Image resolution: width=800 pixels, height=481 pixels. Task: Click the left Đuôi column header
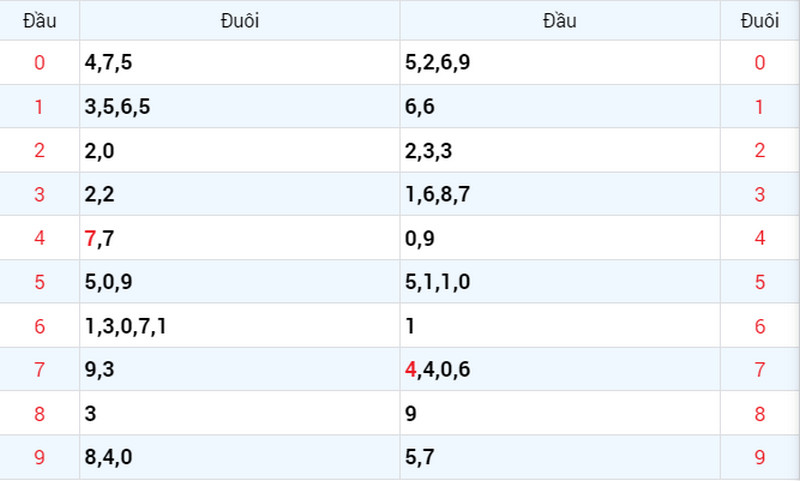[240, 21]
